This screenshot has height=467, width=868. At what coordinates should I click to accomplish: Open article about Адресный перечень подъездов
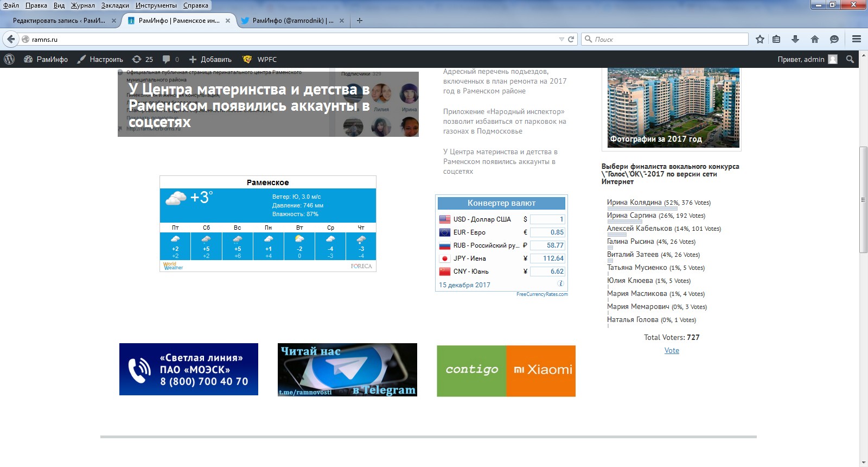click(505, 81)
